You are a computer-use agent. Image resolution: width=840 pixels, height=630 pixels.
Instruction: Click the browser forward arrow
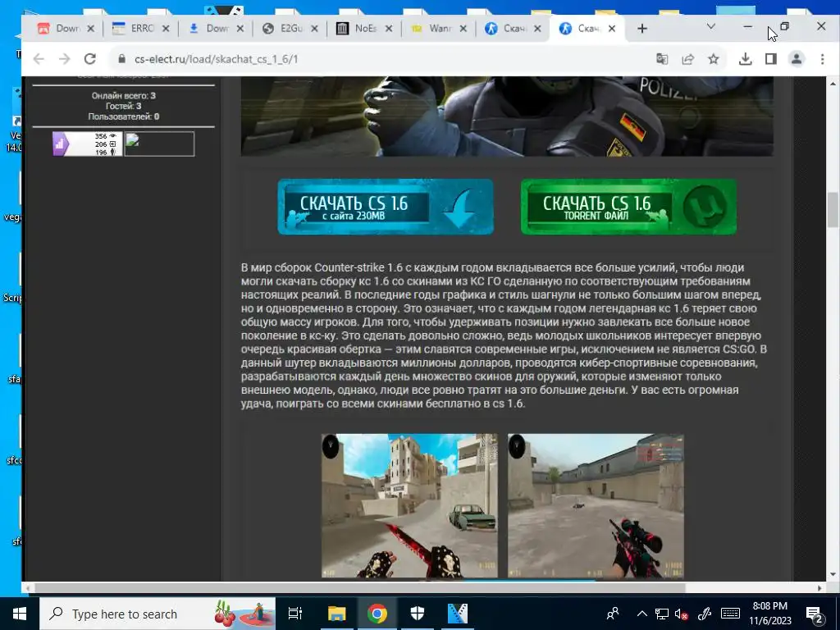click(64, 59)
